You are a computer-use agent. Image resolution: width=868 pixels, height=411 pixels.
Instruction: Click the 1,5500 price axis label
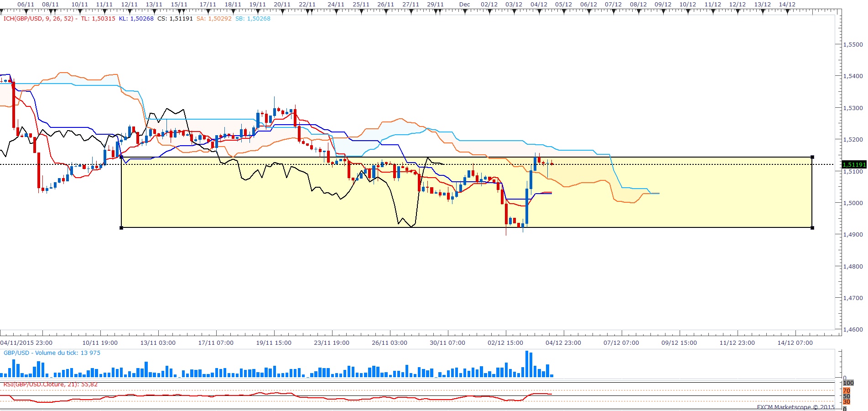(x=853, y=45)
